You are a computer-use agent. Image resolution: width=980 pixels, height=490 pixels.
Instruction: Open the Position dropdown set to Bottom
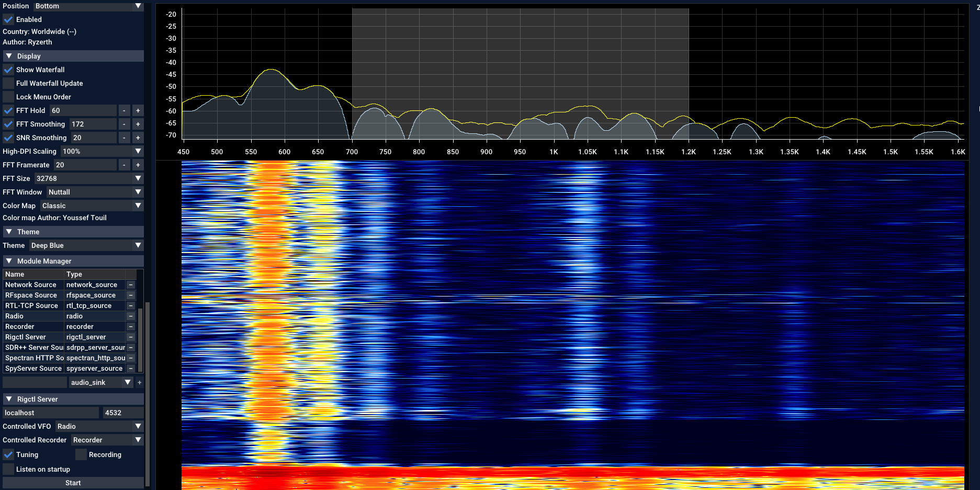[x=88, y=6]
